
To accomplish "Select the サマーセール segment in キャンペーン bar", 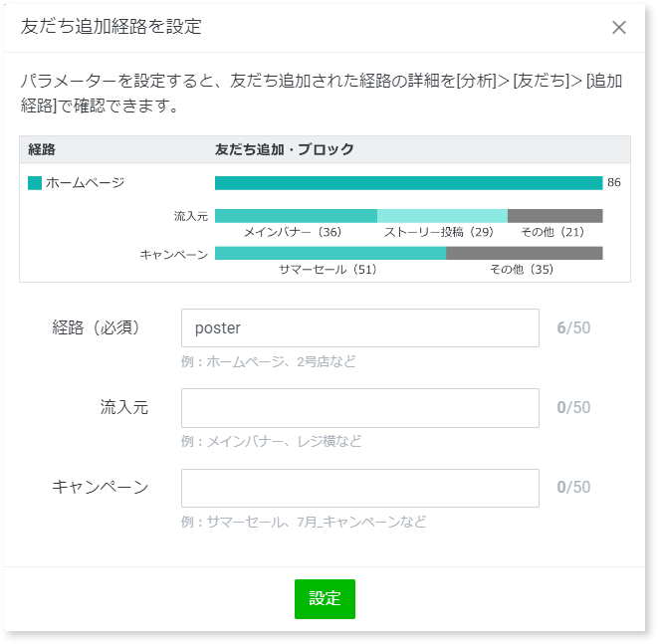I will (x=329, y=254).
